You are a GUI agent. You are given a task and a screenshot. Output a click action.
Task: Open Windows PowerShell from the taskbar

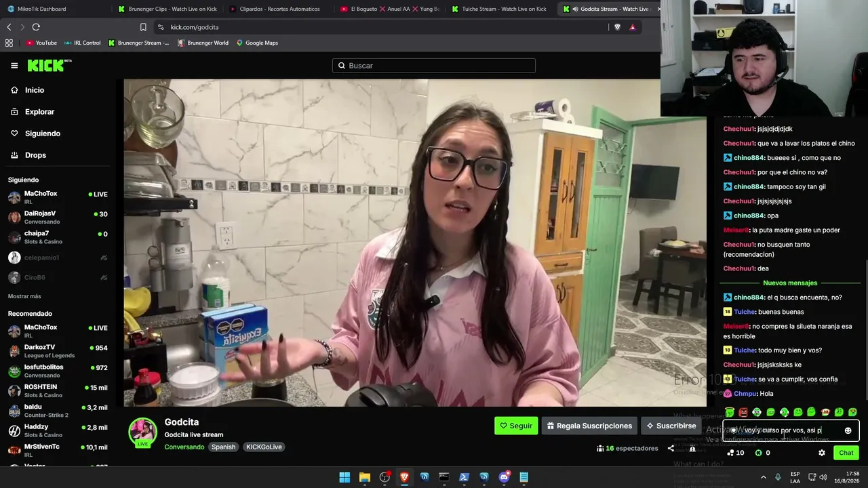464,477
